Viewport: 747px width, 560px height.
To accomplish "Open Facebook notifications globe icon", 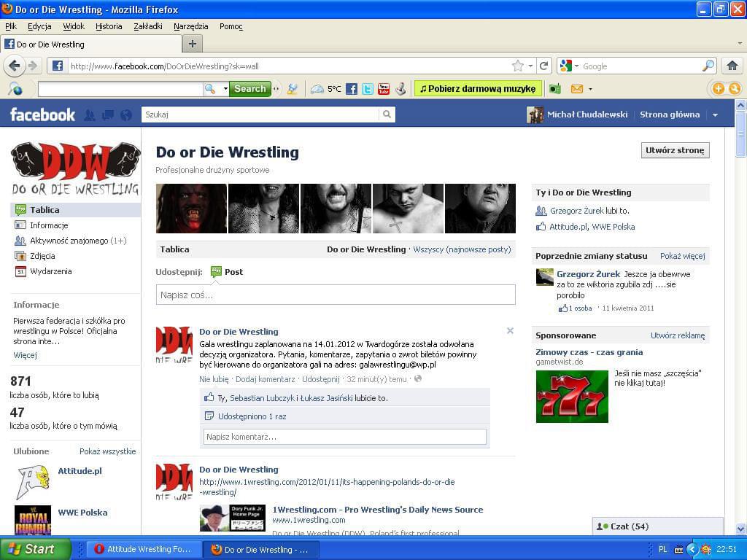I will 126,115.
